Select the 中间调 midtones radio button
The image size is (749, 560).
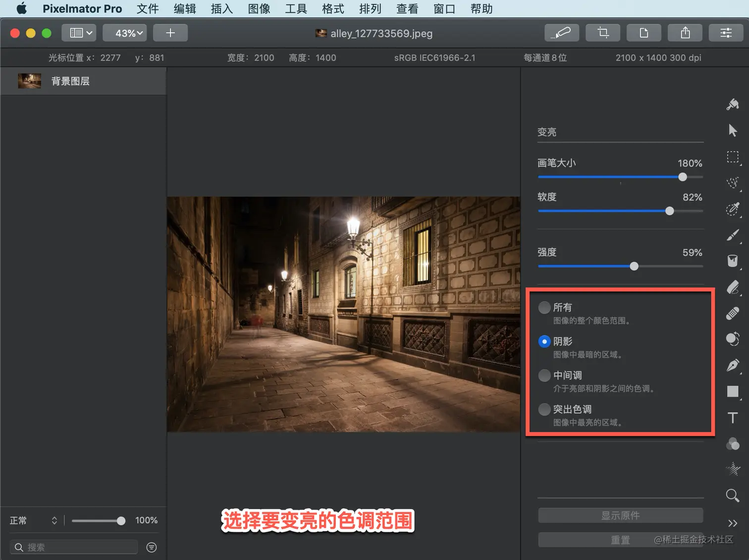[544, 375]
